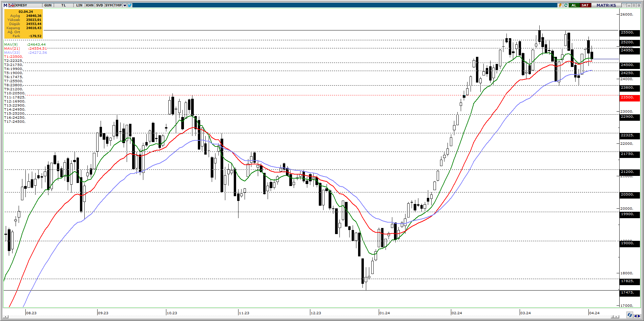Click the horizontal scrollbar right arrow

[x=616, y=317]
